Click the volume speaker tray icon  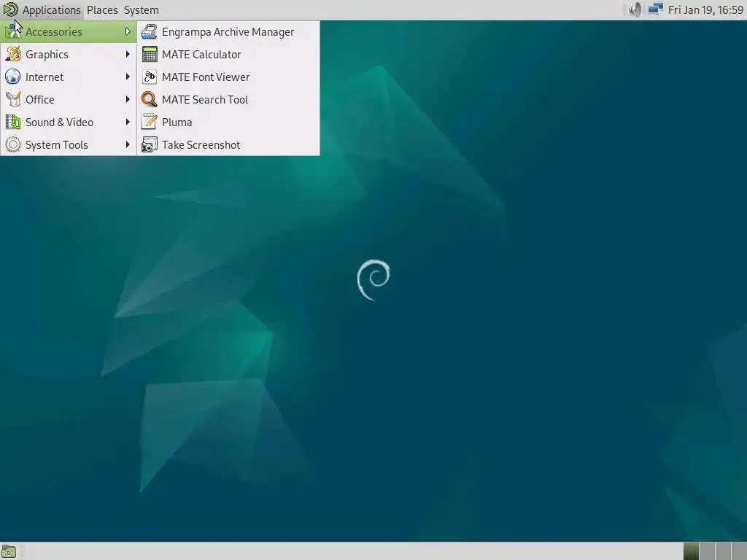pos(635,9)
